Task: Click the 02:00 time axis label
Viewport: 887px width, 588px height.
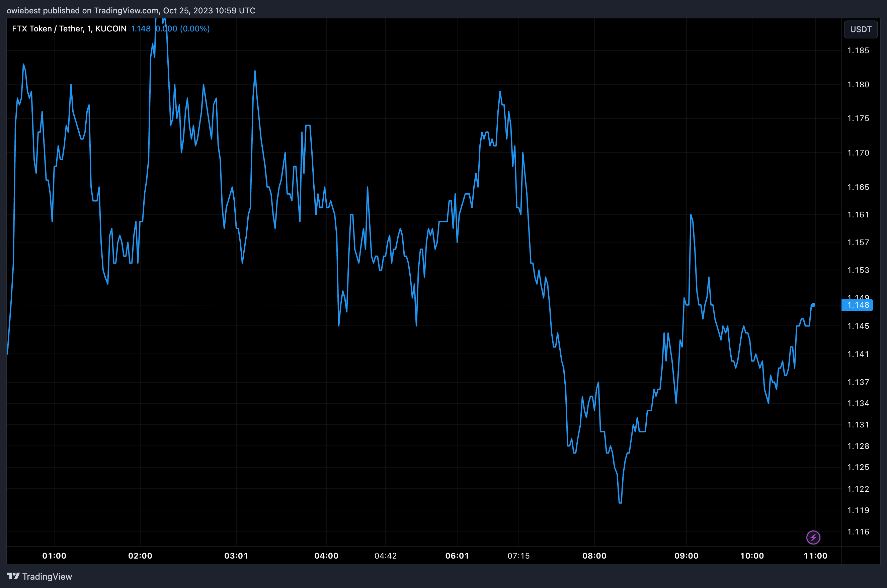Action: tap(140, 556)
